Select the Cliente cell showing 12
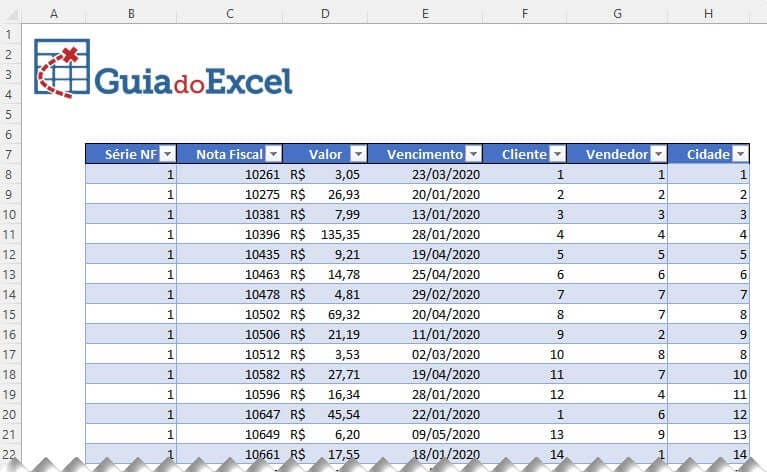The image size is (767, 472). click(524, 394)
